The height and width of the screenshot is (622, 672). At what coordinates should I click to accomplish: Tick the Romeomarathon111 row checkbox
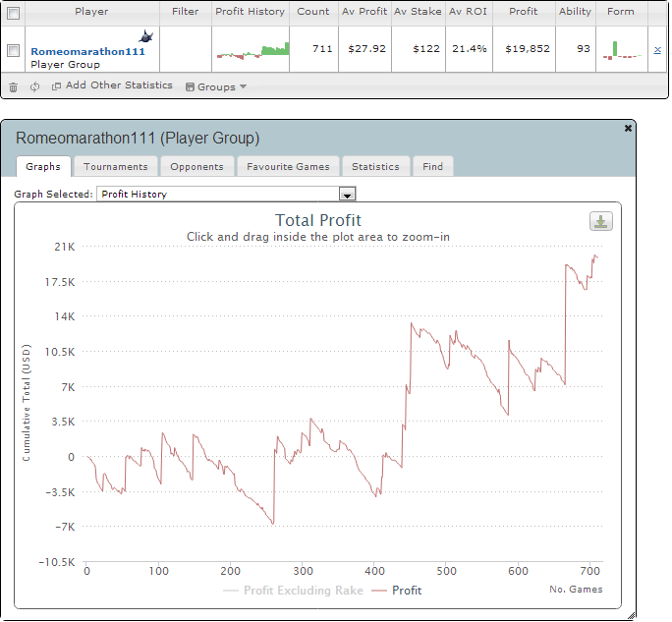(x=14, y=50)
